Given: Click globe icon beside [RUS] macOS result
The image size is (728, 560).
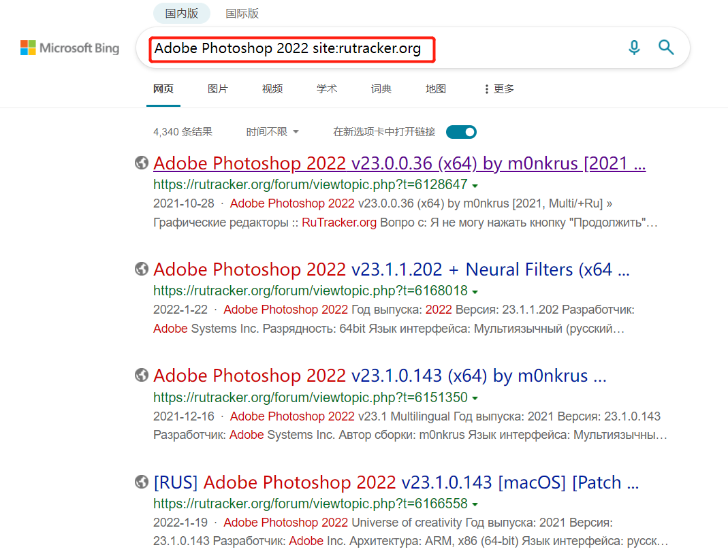Looking at the screenshot, I should pyautogui.click(x=142, y=482).
